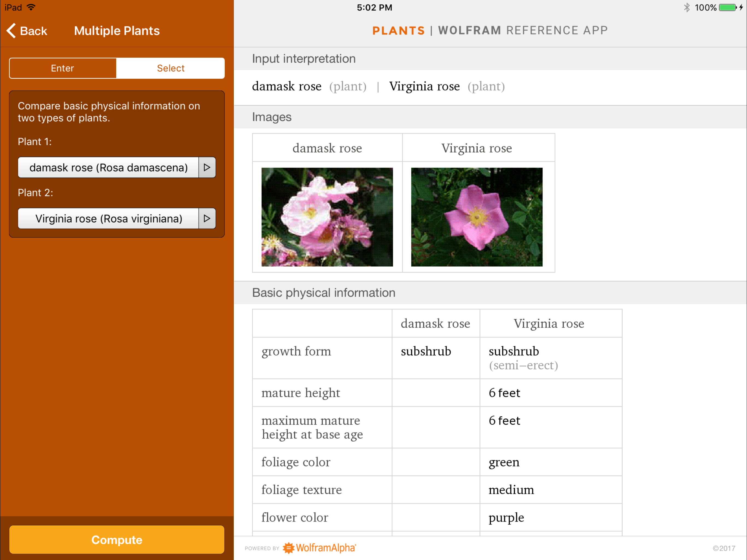747x560 pixels.
Task: Switch to the Enter mode tab
Action: (62, 68)
